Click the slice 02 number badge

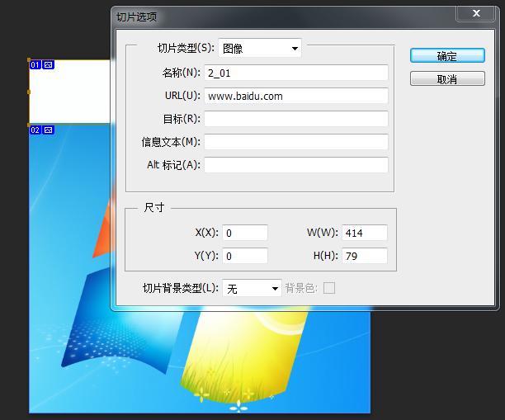click(x=35, y=130)
